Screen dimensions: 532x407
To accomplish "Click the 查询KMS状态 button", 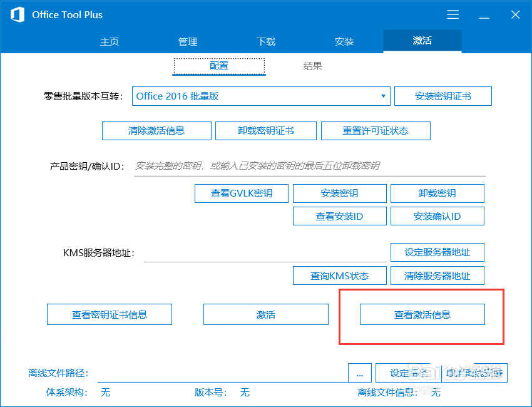I will click(x=339, y=276).
